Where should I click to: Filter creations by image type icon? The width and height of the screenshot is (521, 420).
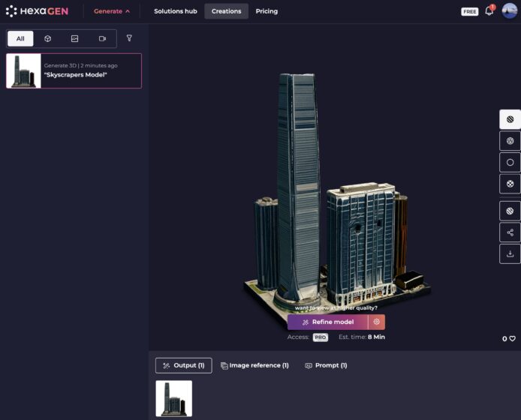click(x=75, y=38)
